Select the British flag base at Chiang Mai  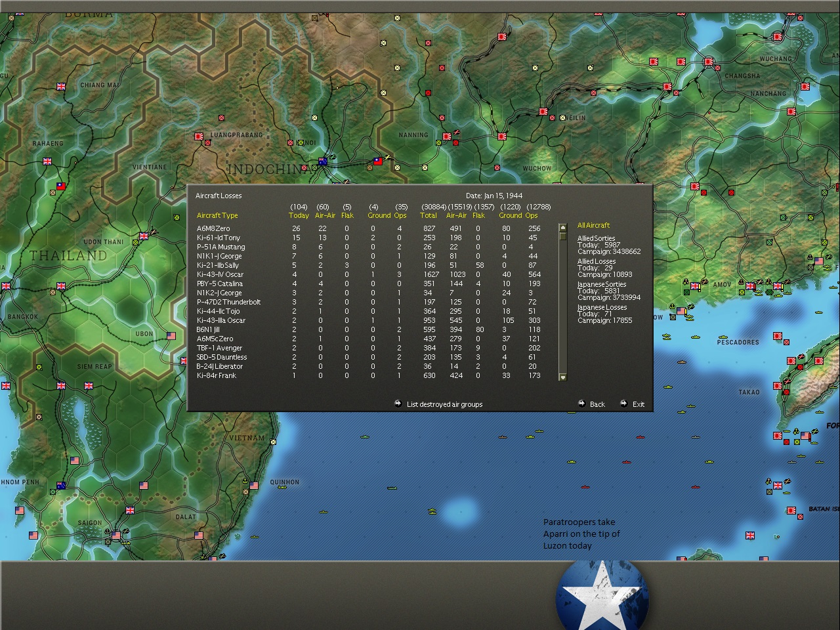(61, 87)
